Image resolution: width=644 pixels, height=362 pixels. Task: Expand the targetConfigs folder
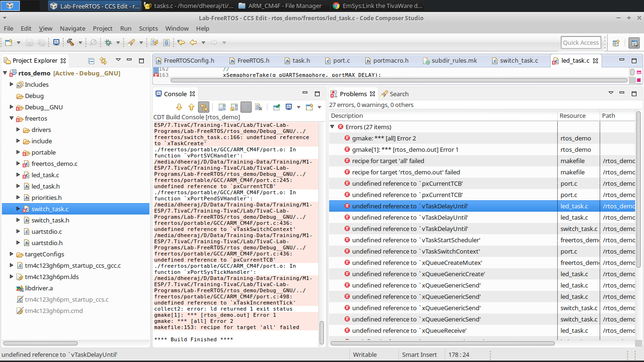coord(12,254)
